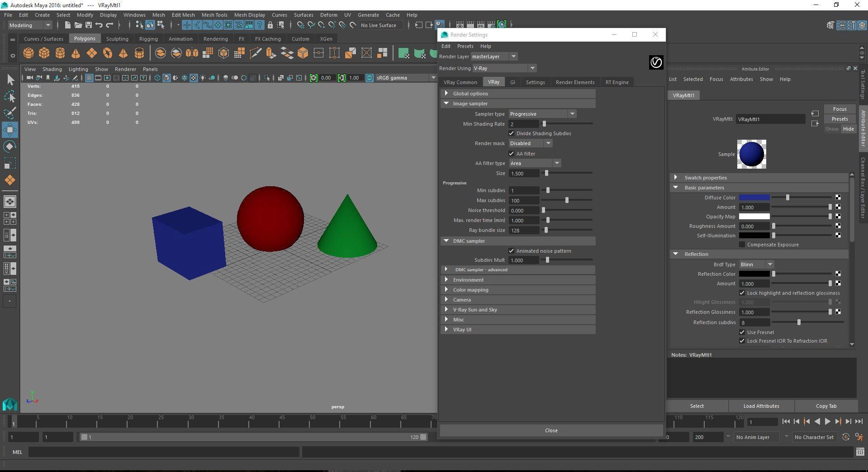
Task: Switch to the GI tab
Action: (x=512, y=82)
